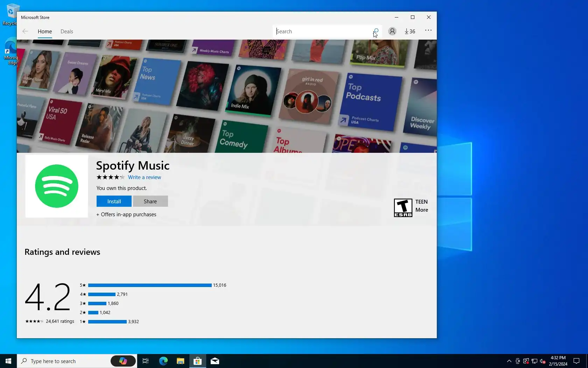
Task: Select the 2-star rating bar
Action: [x=93, y=313]
